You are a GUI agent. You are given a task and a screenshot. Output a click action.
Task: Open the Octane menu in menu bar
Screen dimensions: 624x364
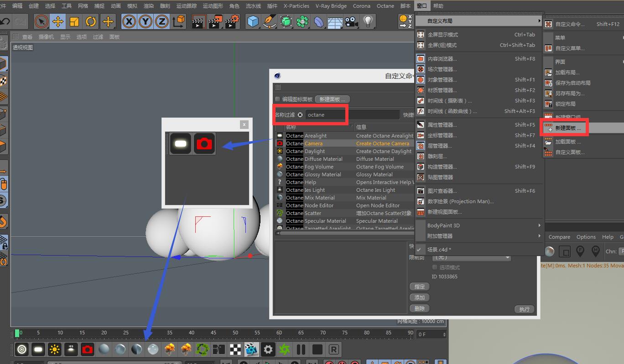(x=385, y=6)
